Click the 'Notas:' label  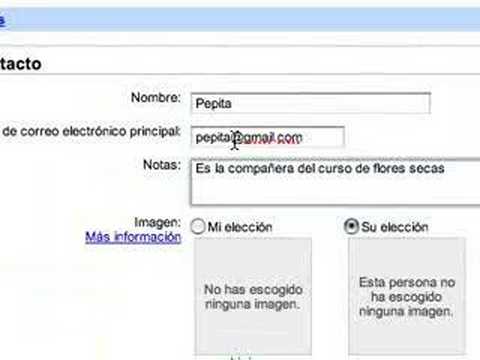(x=162, y=165)
